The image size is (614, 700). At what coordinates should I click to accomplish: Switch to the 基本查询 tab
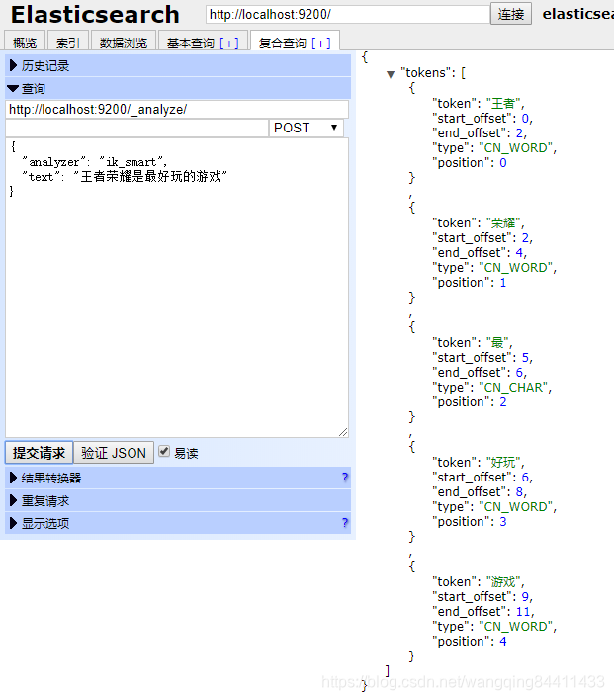pos(190,43)
